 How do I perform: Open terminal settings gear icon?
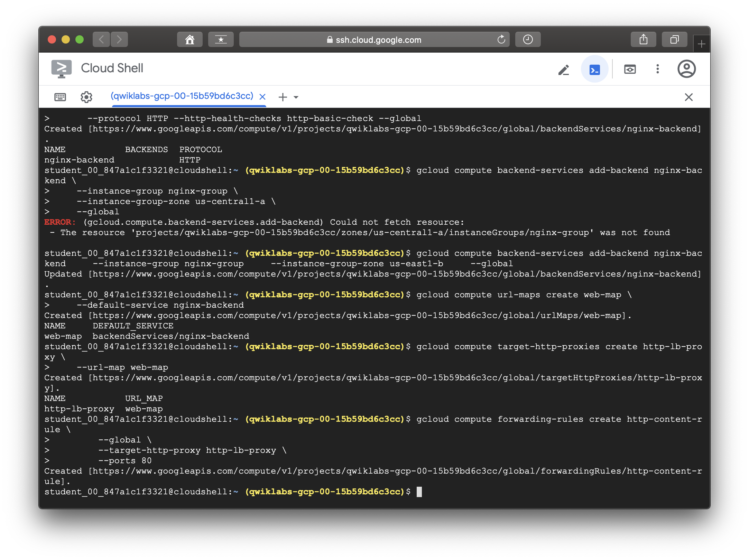coord(86,97)
